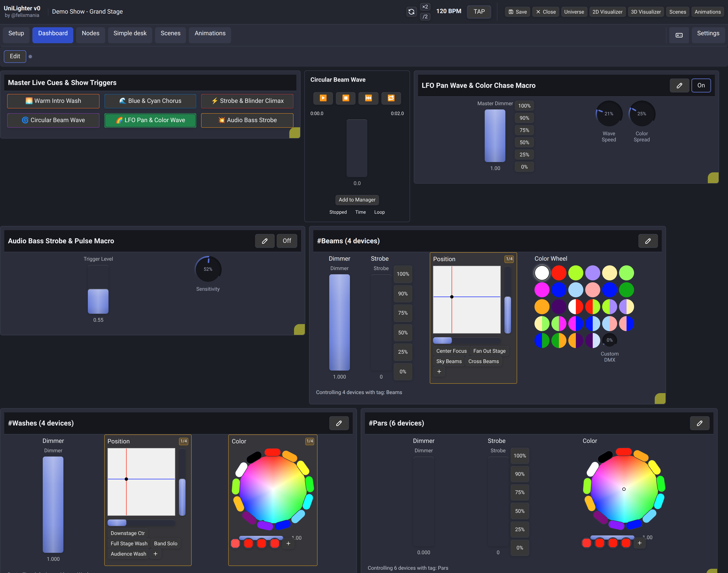728x573 pixels.
Task: Halve the tempo with /2 button
Action: [425, 16]
